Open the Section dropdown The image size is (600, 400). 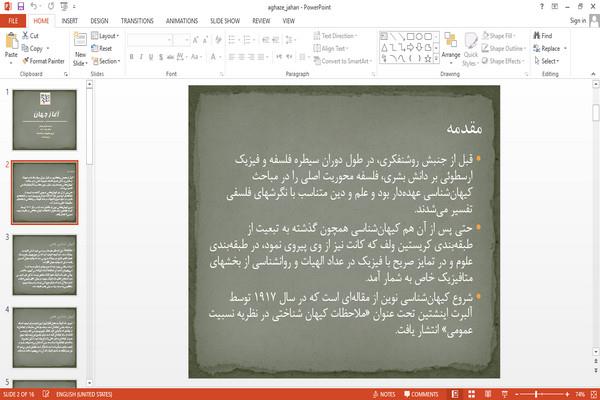point(106,61)
